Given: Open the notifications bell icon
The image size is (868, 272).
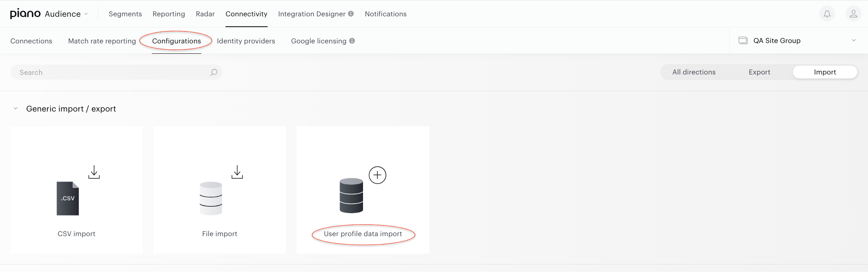Looking at the screenshot, I should pyautogui.click(x=827, y=14).
